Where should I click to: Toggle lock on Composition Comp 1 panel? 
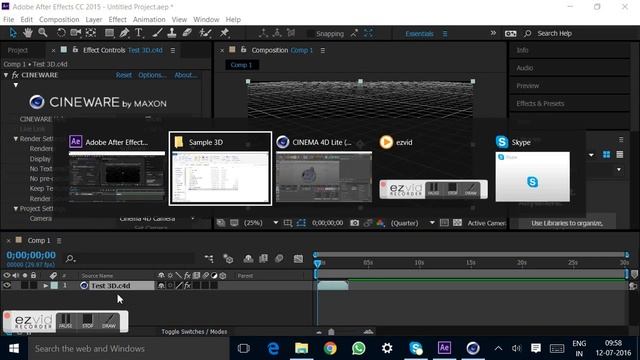(x=243, y=50)
